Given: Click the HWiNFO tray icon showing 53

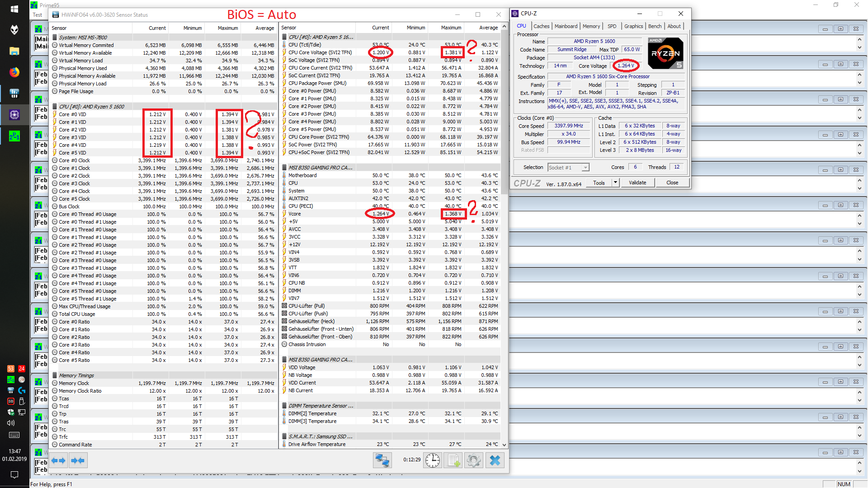Looking at the screenshot, I should [10, 369].
